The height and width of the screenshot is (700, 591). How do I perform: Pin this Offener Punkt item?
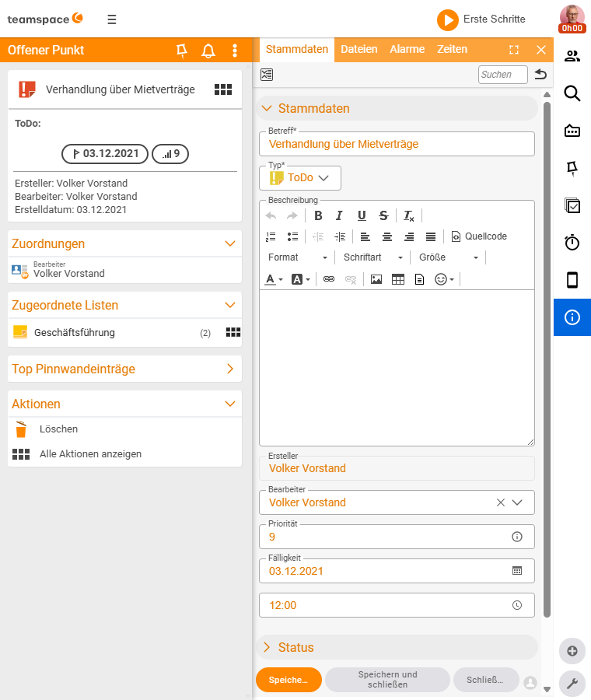coord(181,51)
